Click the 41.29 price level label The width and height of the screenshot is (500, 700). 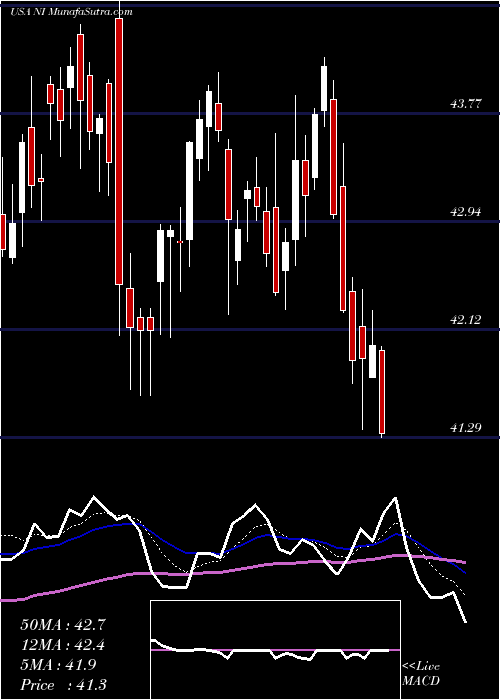tap(466, 428)
